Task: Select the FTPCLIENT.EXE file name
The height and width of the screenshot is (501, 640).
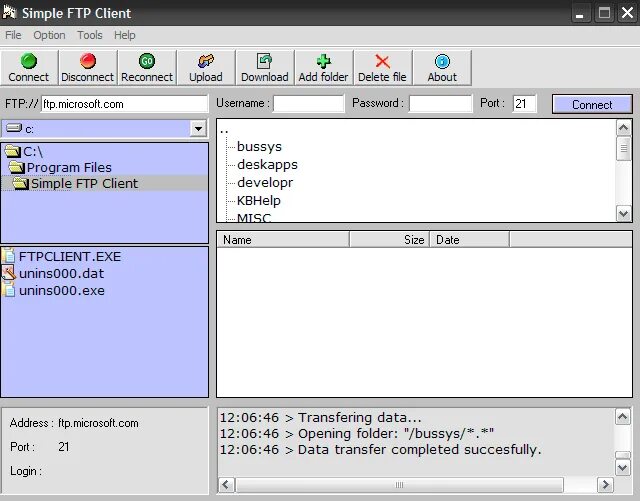Action: click(x=70, y=256)
